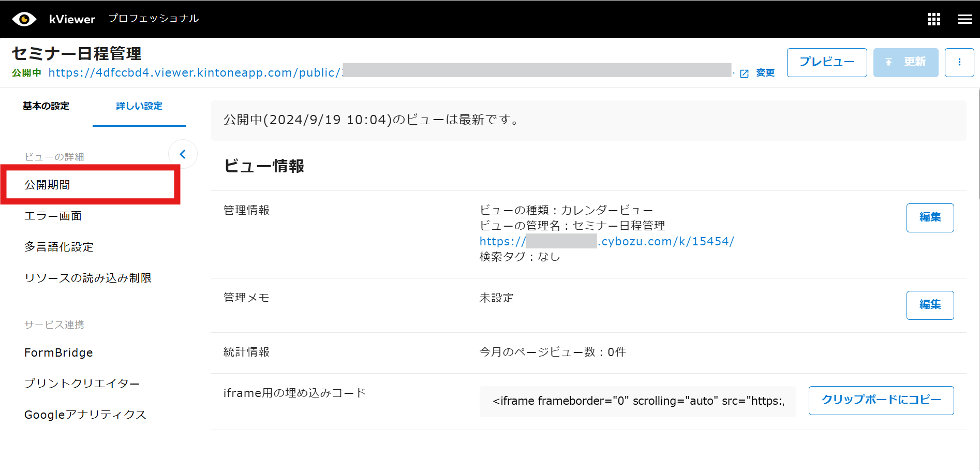Switch to the 基本の設定 tab
This screenshot has height=471, width=980.
46,106
